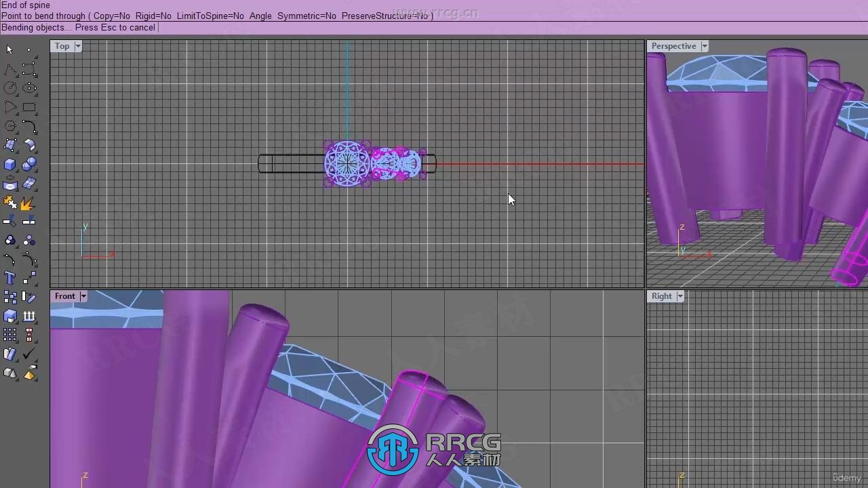Pick the Rectangle tool

coord(29,107)
